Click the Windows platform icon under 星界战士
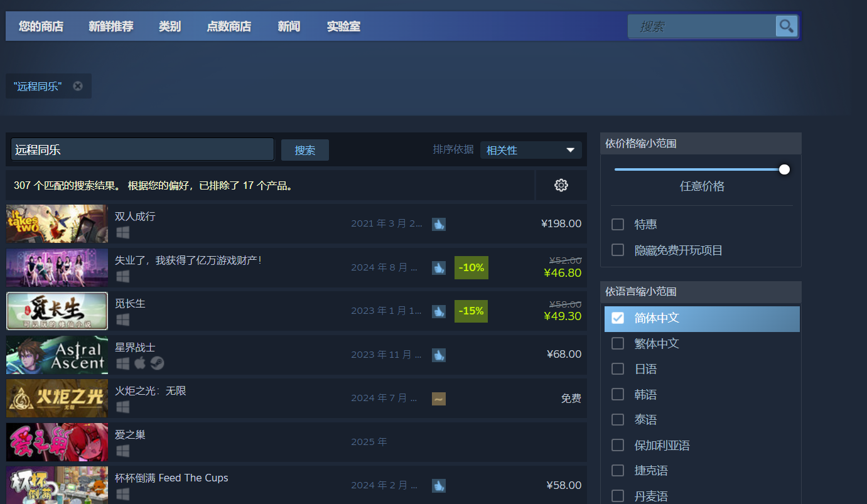867x504 pixels. tap(122, 363)
